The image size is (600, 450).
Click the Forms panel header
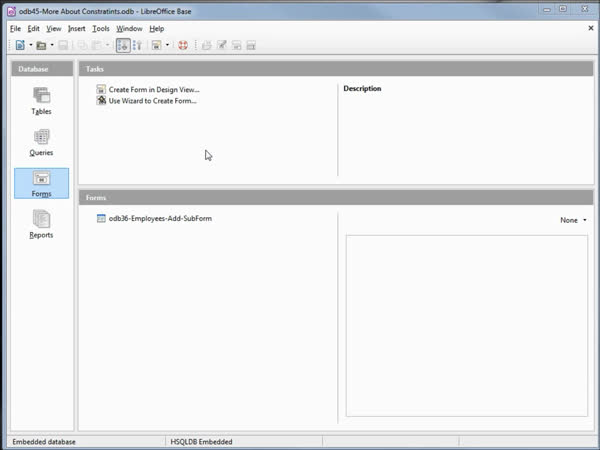(336, 197)
